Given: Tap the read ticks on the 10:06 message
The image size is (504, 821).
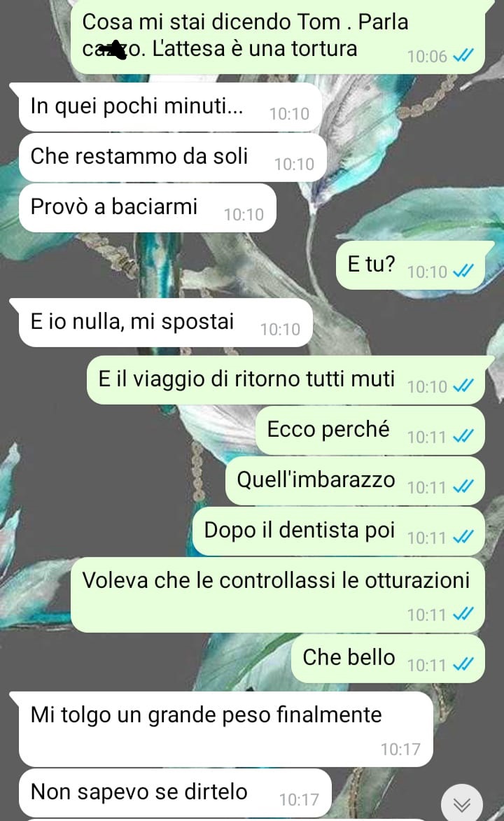Looking at the screenshot, I should (463, 55).
